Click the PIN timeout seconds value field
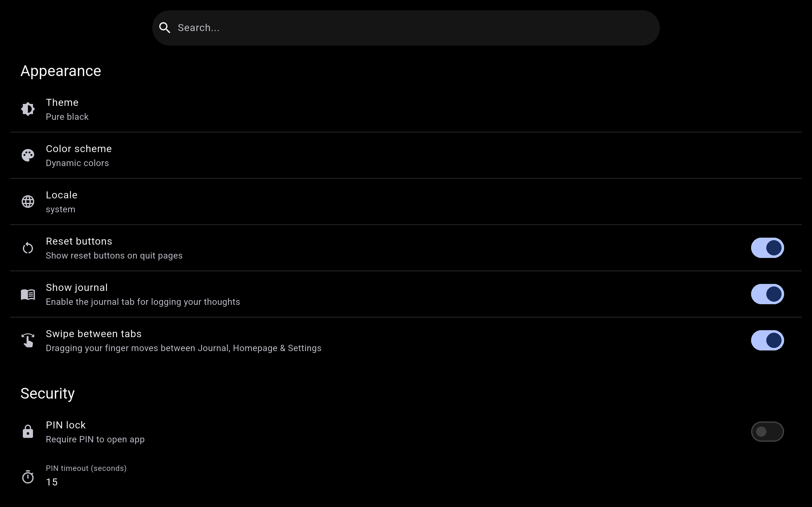Image resolution: width=812 pixels, height=507 pixels. [52, 482]
